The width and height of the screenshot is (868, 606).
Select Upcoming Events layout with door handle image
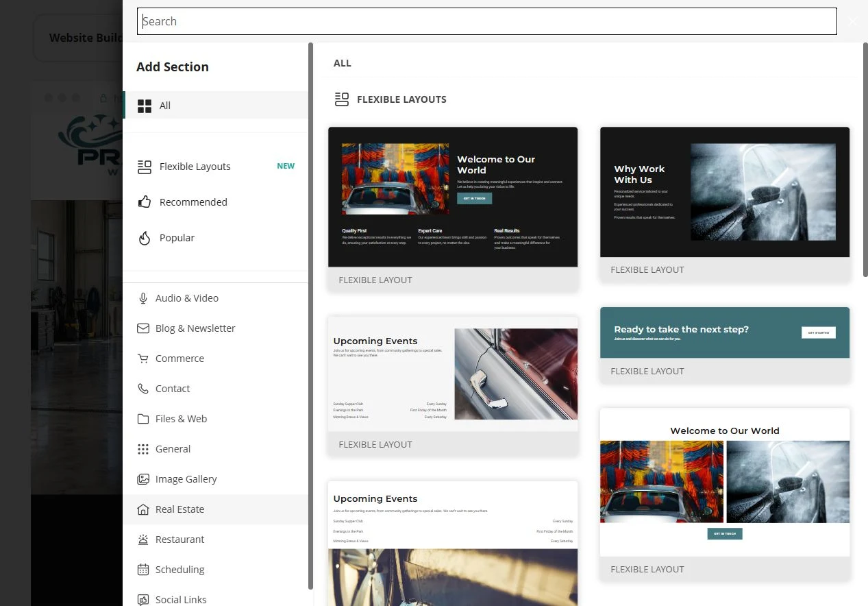pyautogui.click(x=453, y=386)
